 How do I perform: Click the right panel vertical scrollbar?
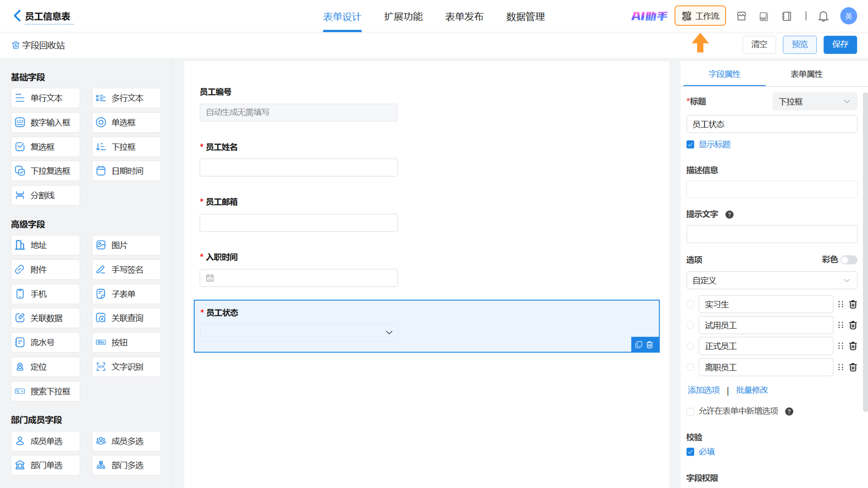point(865,252)
